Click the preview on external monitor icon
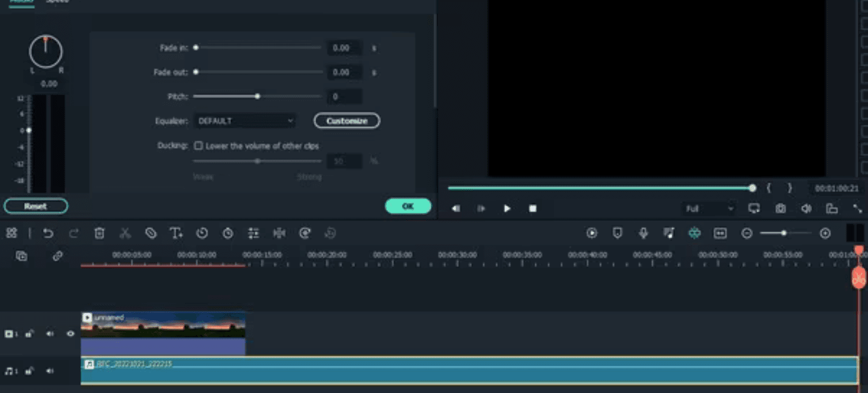Viewport: 868px width, 393px height. (x=754, y=208)
